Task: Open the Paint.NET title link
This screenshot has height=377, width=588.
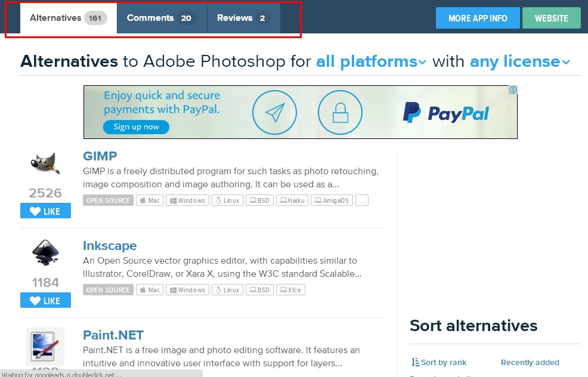Action: pos(113,335)
